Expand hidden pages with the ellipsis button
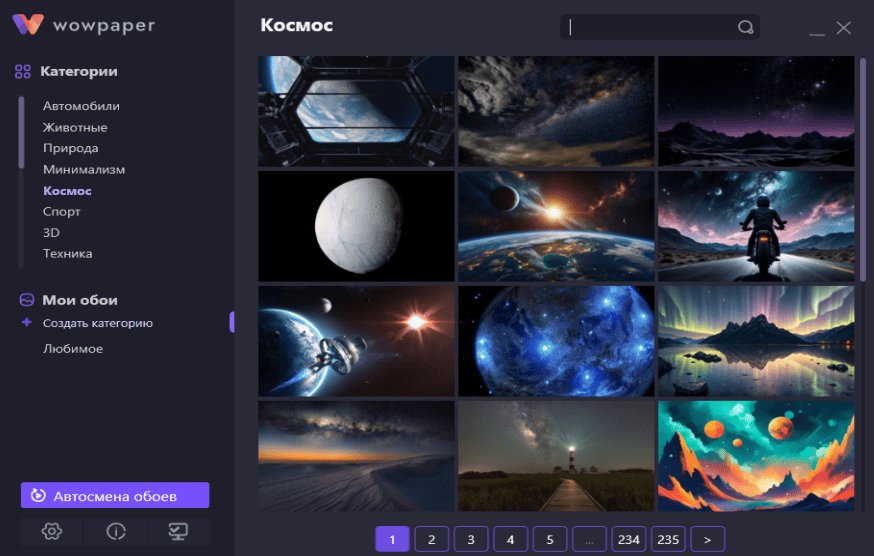Viewport: 874px width, 556px height. pyautogui.click(x=589, y=540)
